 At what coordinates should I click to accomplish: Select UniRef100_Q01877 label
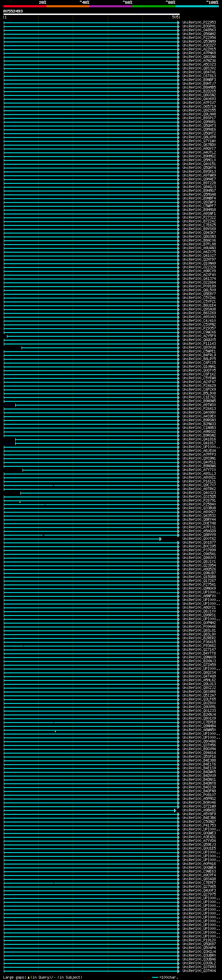199,543
